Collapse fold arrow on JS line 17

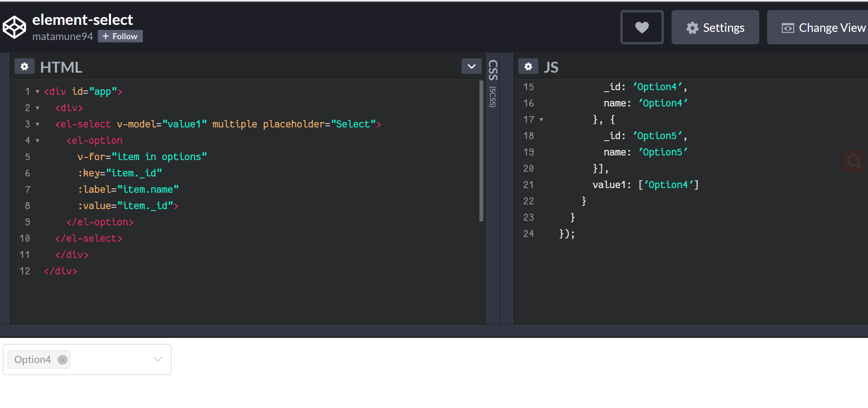(x=541, y=120)
